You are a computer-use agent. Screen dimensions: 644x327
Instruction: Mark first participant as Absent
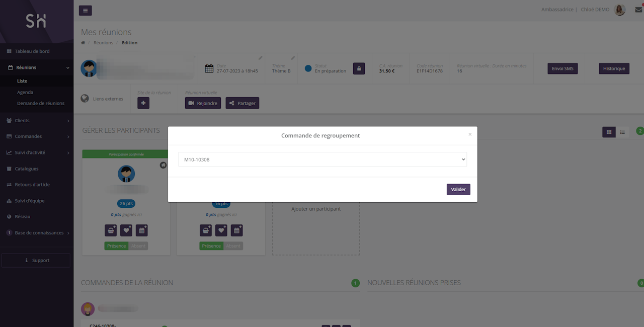pyautogui.click(x=138, y=246)
